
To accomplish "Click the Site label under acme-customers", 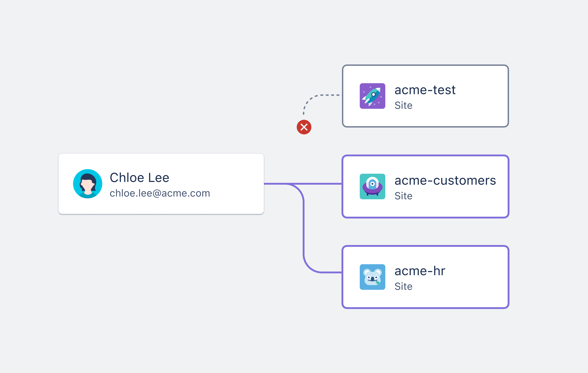I will (403, 196).
